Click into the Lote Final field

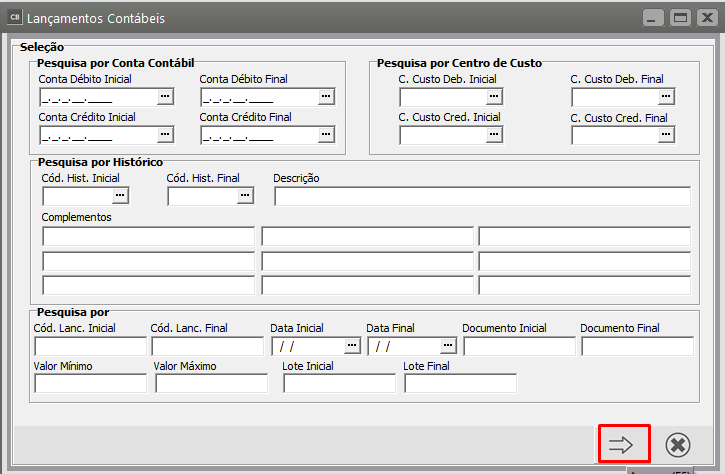pos(460,383)
